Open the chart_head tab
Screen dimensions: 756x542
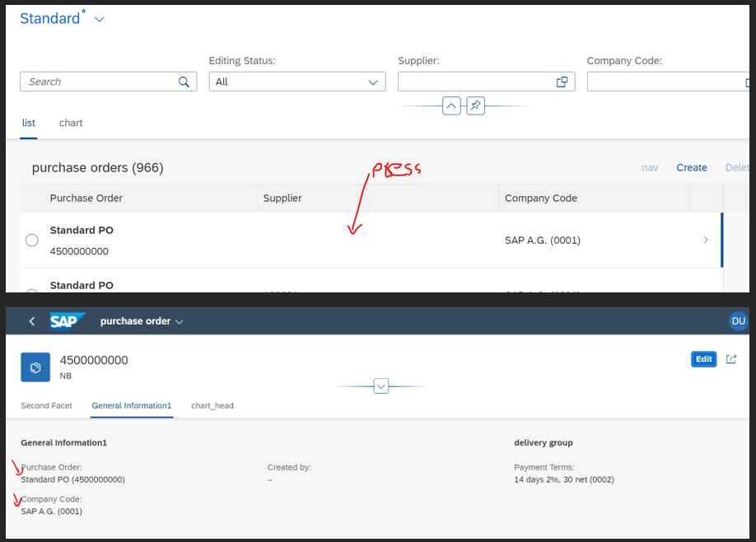pyautogui.click(x=212, y=406)
